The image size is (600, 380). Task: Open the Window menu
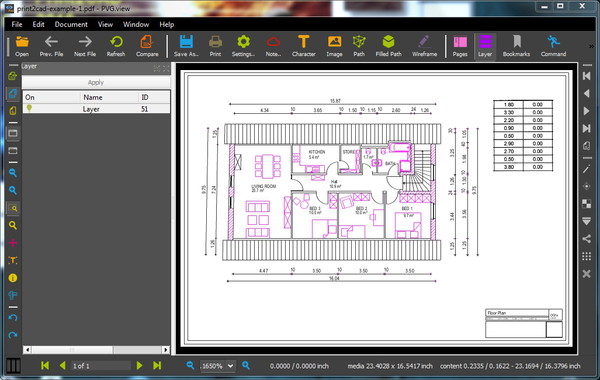coord(136,24)
